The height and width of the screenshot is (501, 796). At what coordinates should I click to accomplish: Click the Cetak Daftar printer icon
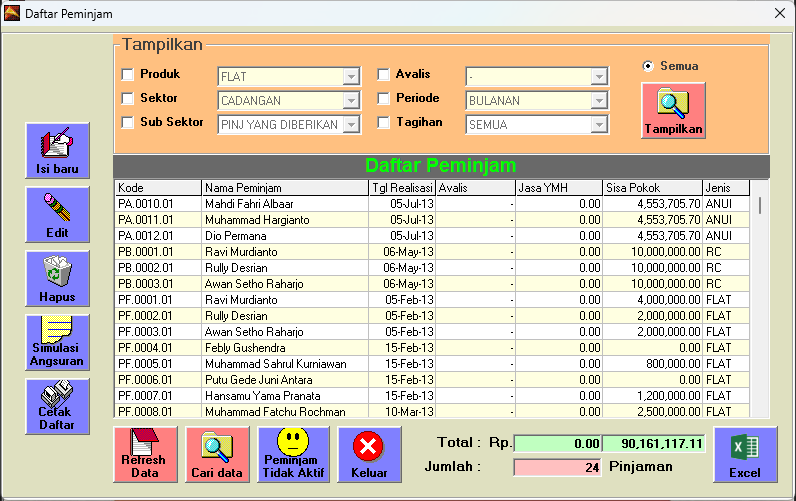pyautogui.click(x=57, y=406)
